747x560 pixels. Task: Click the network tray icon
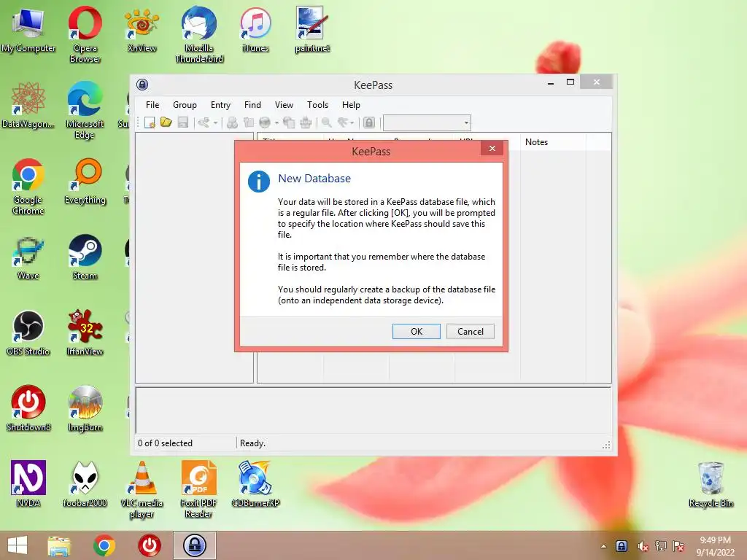[x=661, y=546]
